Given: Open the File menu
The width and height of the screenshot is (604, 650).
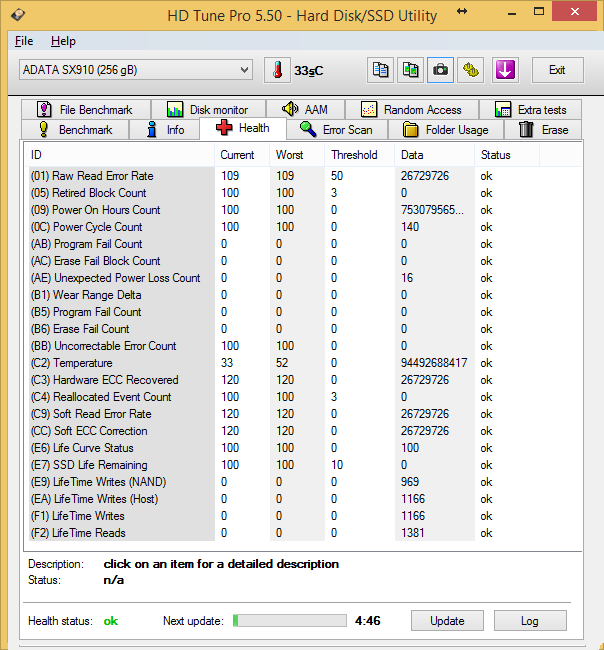Looking at the screenshot, I should [x=24, y=41].
